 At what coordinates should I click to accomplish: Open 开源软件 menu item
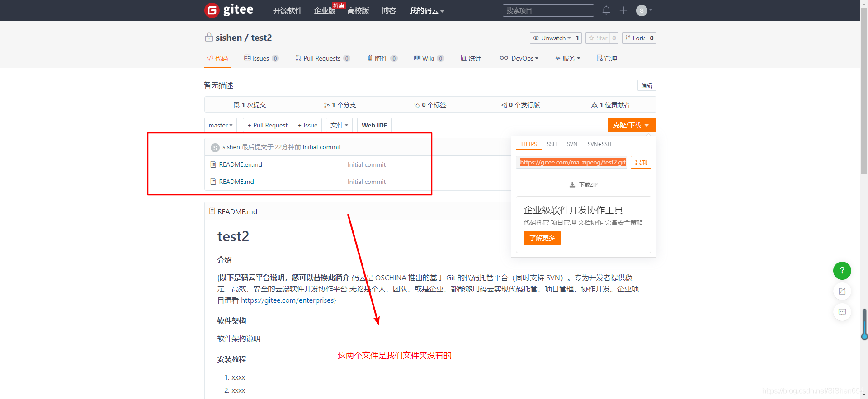287,10
